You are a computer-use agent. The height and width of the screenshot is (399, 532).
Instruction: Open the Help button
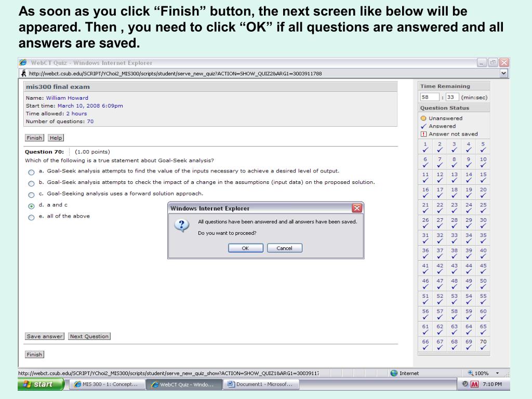(x=56, y=138)
